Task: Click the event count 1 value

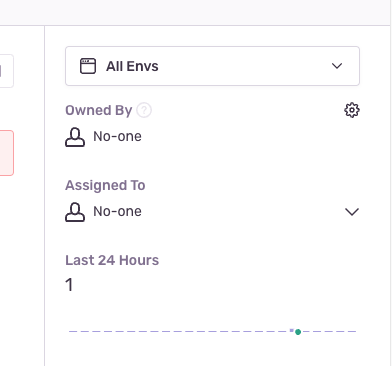Action: click(x=69, y=285)
